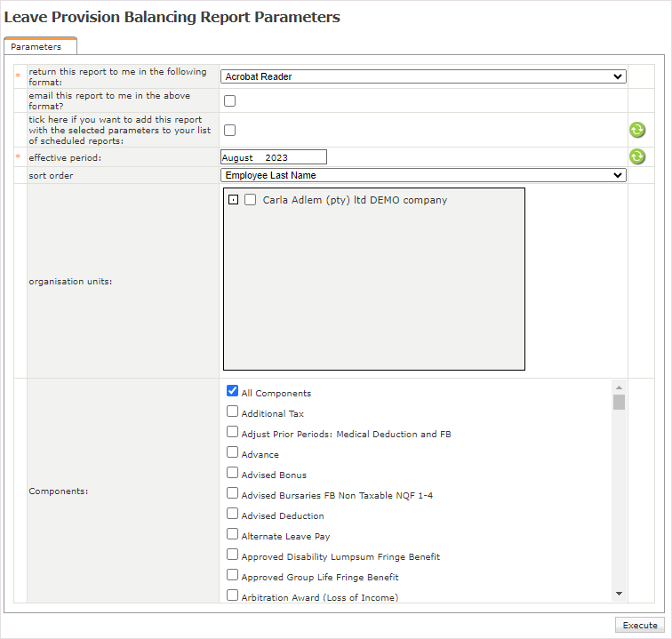The image size is (672, 639).
Task: Open the report format dropdown showing Acrobat Reader
Action: [423, 76]
